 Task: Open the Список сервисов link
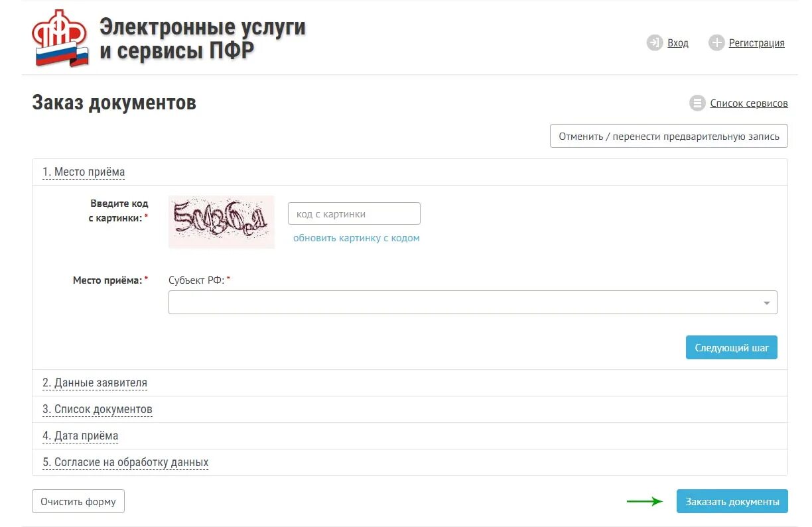pos(749,103)
